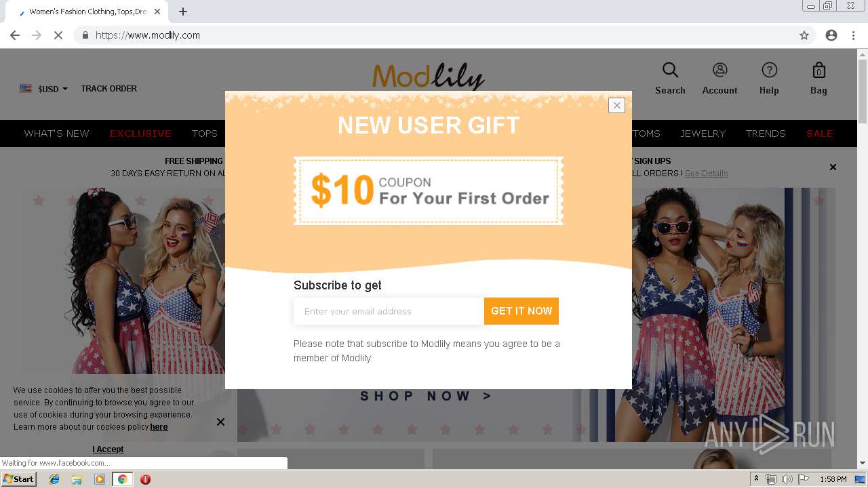Viewport: 868px width, 488px height.
Task: Open the JEWELRY menu category
Action: [703, 134]
